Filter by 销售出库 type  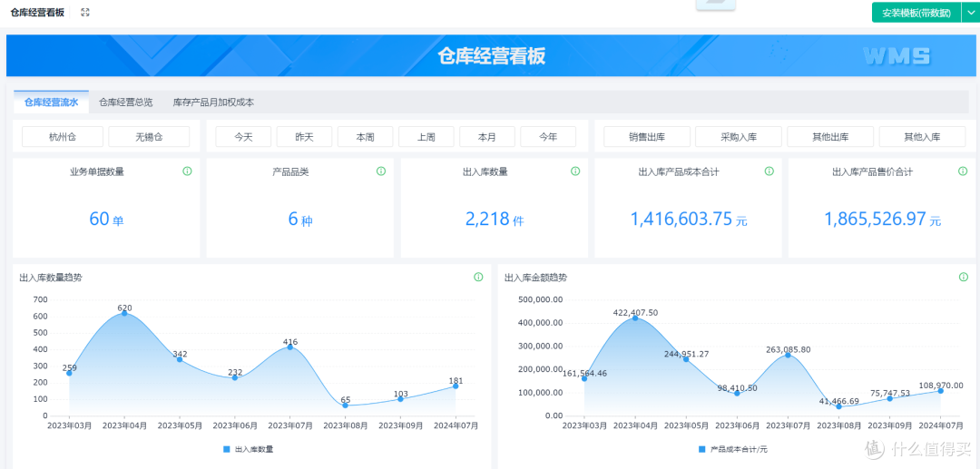[647, 137]
